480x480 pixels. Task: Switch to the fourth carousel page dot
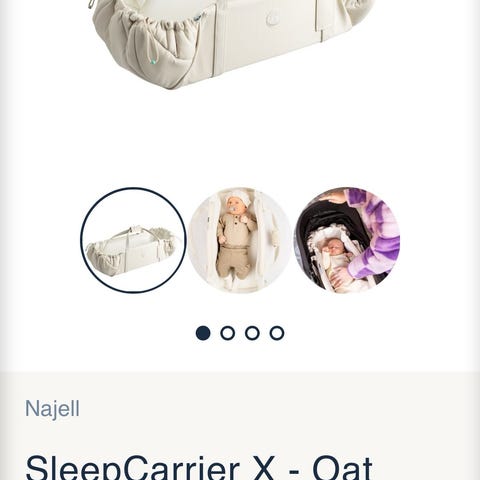click(277, 333)
